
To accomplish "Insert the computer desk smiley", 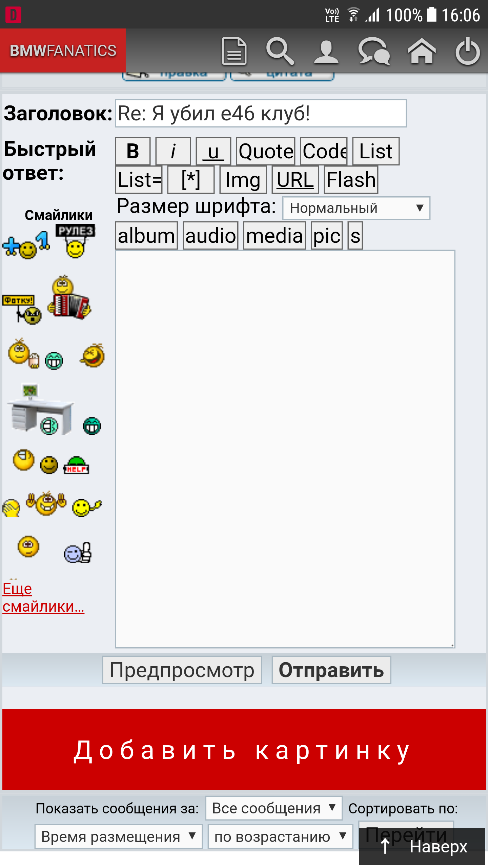I will pos(40,409).
